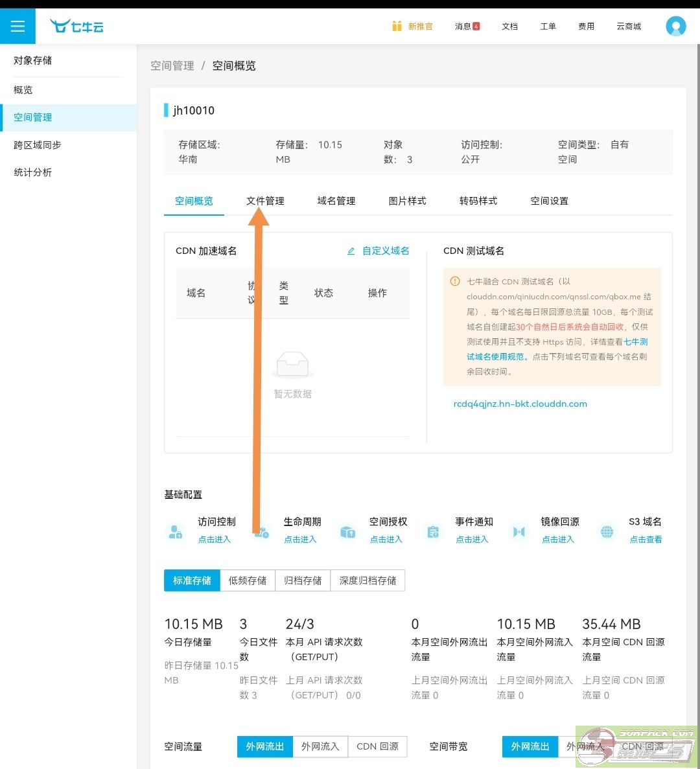Click the bucket name jh10010
Screen dimensions: 700x769
193,110
